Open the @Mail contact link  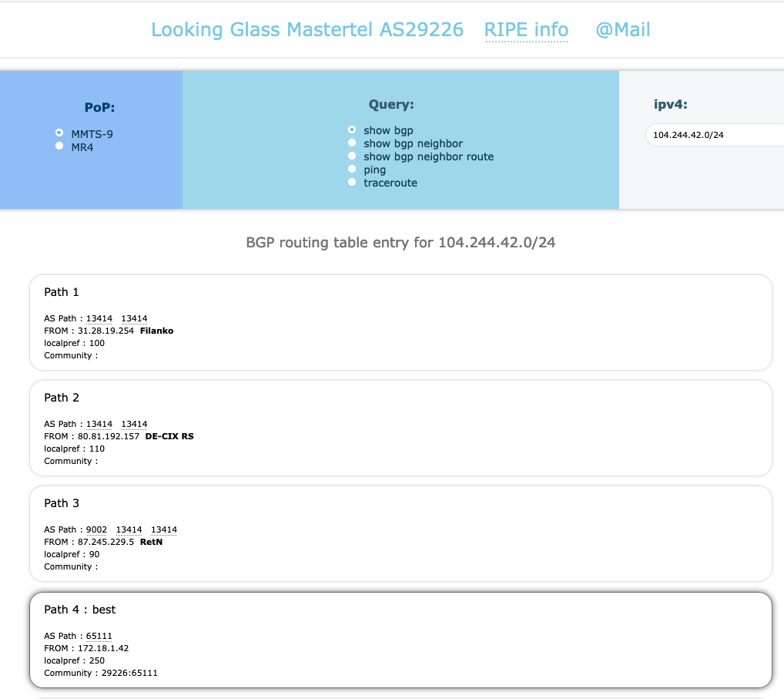click(622, 30)
